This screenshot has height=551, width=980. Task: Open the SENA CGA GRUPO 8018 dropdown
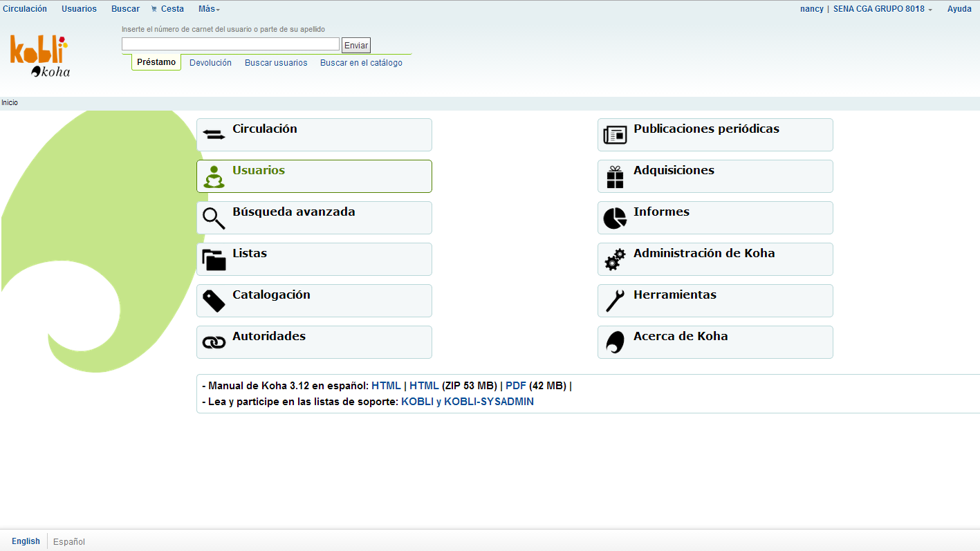[x=882, y=9]
